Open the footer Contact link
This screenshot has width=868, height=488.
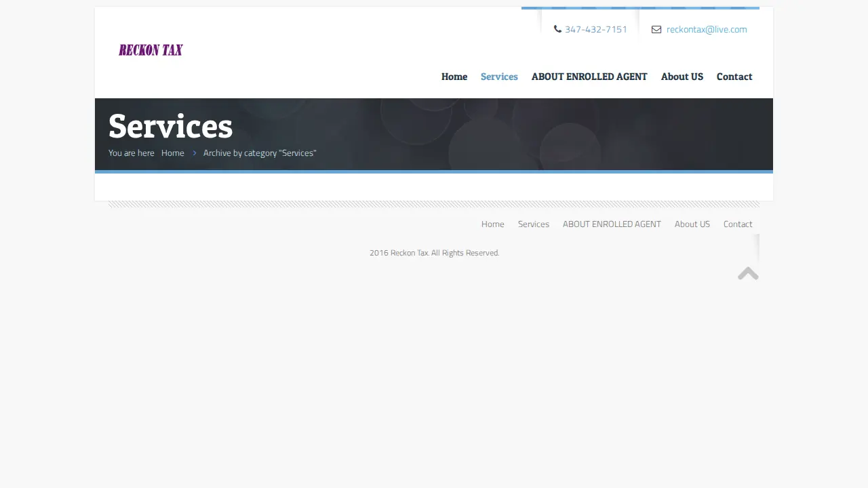click(x=738, y=224)
